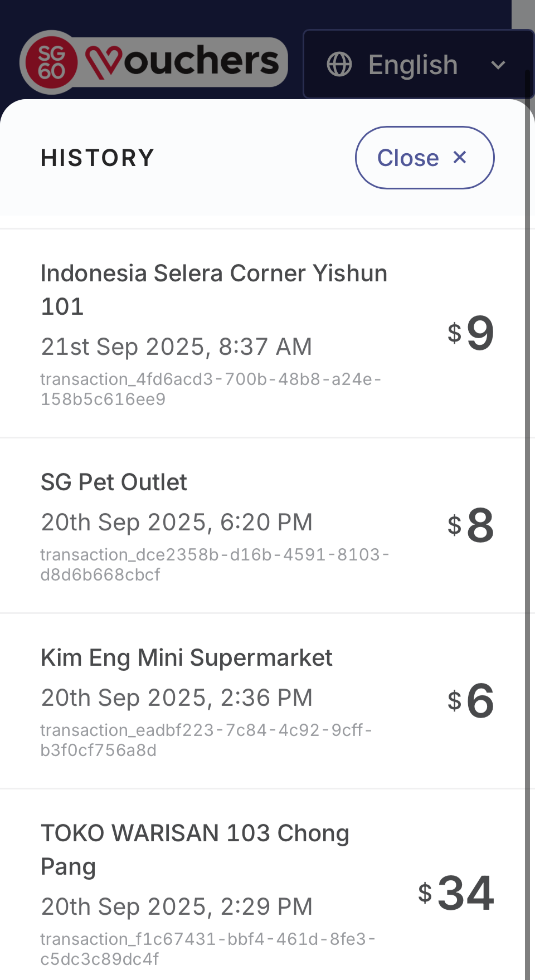535x980 pixels.
Task: Click transaction ID starting with 4fd6acd3
Action: 211,389
